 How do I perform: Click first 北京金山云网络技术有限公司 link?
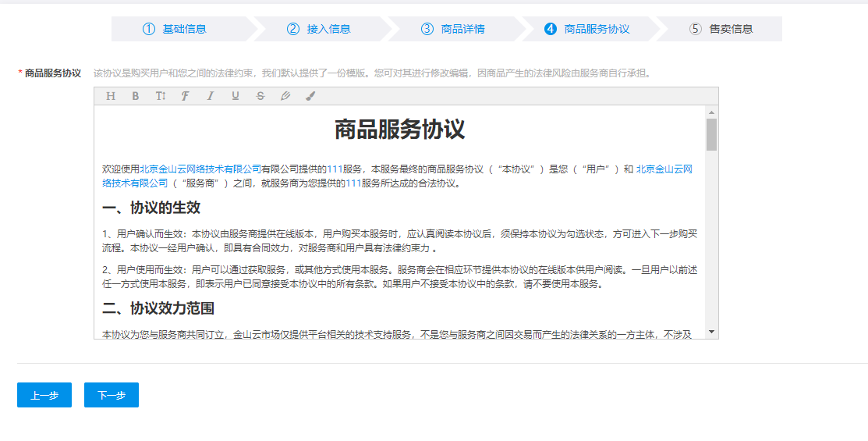click(x=200, y=169)
